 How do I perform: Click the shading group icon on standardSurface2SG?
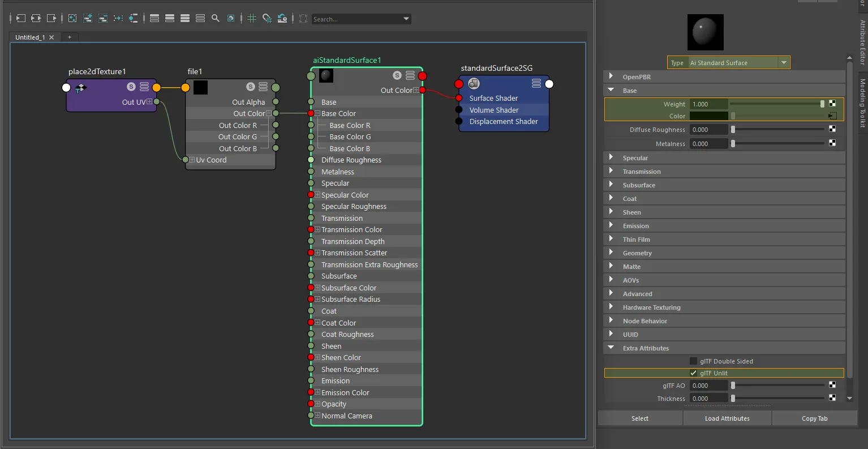pos(474,84)
